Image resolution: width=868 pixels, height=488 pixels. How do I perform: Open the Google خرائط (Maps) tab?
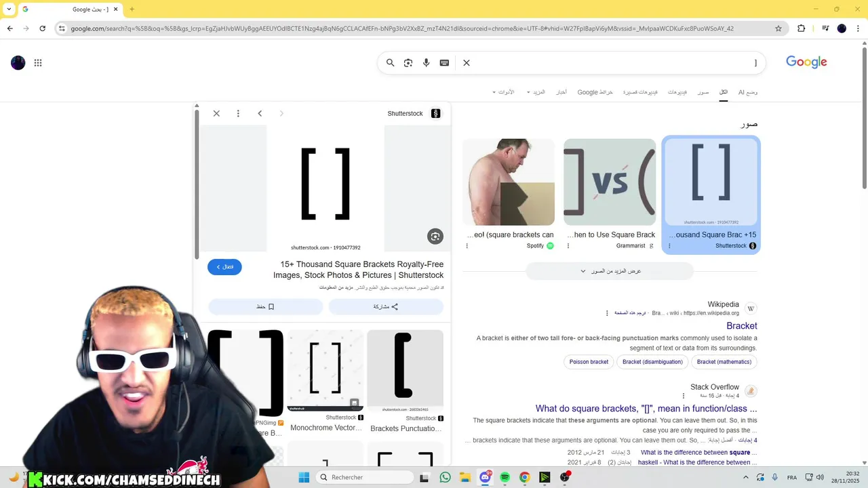pos(595,92)
